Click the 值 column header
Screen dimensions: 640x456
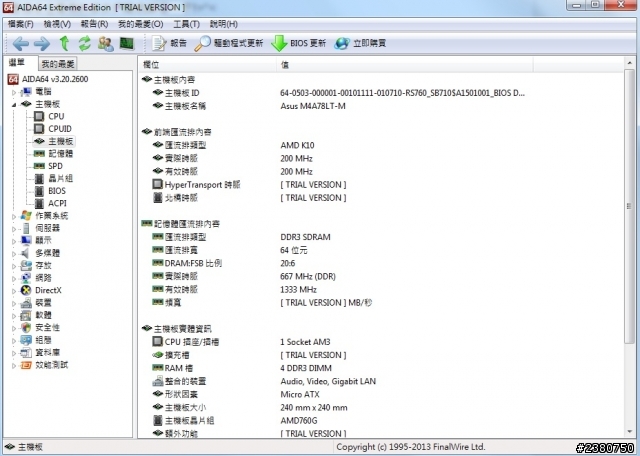click(405, 65)
